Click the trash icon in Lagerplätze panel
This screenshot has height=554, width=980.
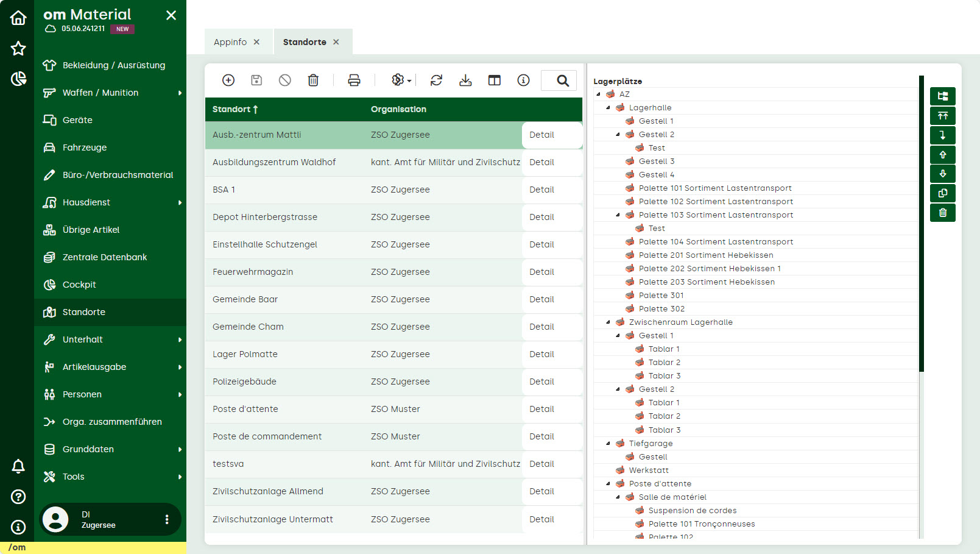point(942,213)
